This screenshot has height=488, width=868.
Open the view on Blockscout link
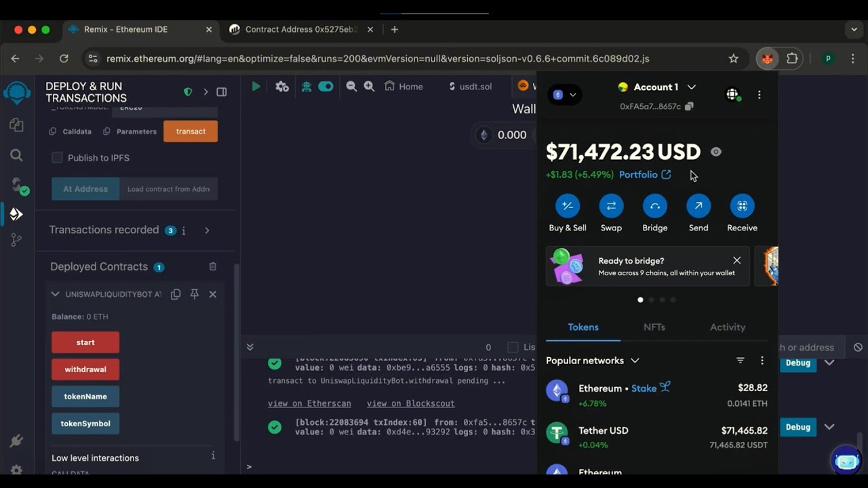coord(411,403)
